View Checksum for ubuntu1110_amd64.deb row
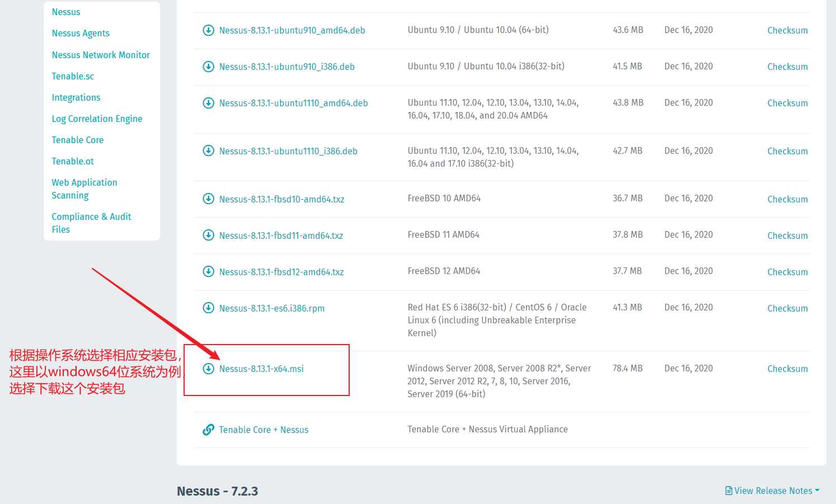 [x=787, y=103]
